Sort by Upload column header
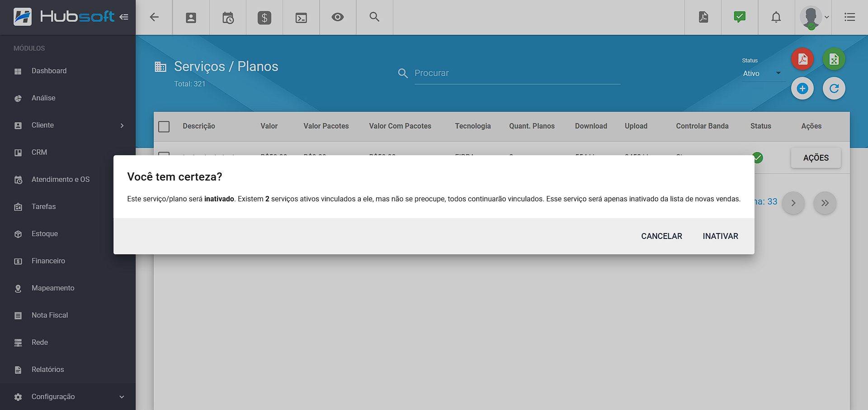The height and width of the screenshot is (410, 868). tap(636, 126)
